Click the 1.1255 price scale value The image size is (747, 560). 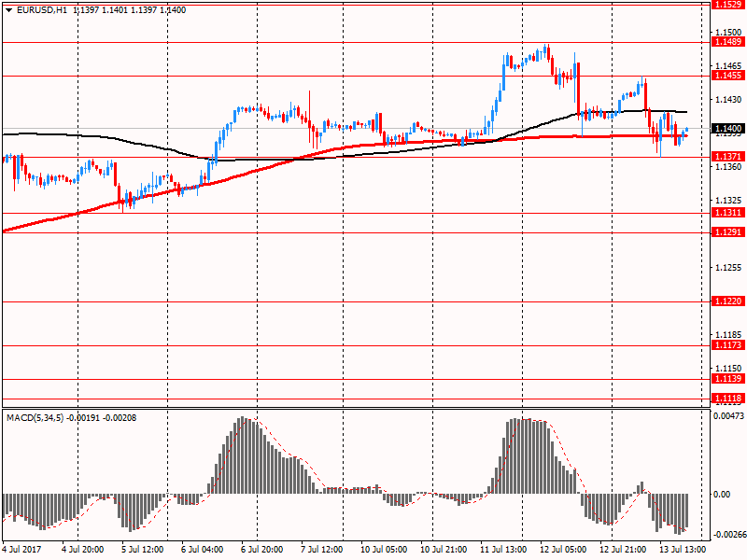tap(728, 267)
